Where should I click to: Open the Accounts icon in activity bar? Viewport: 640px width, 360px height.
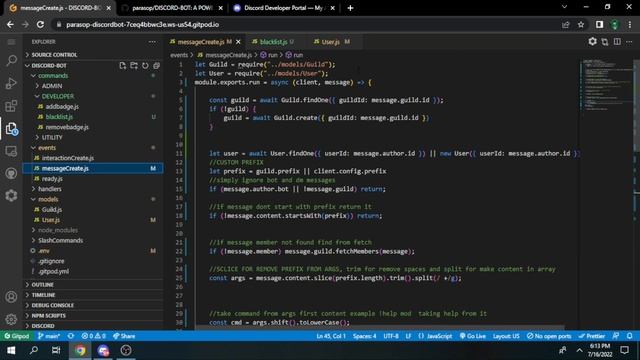pos(11,297)
